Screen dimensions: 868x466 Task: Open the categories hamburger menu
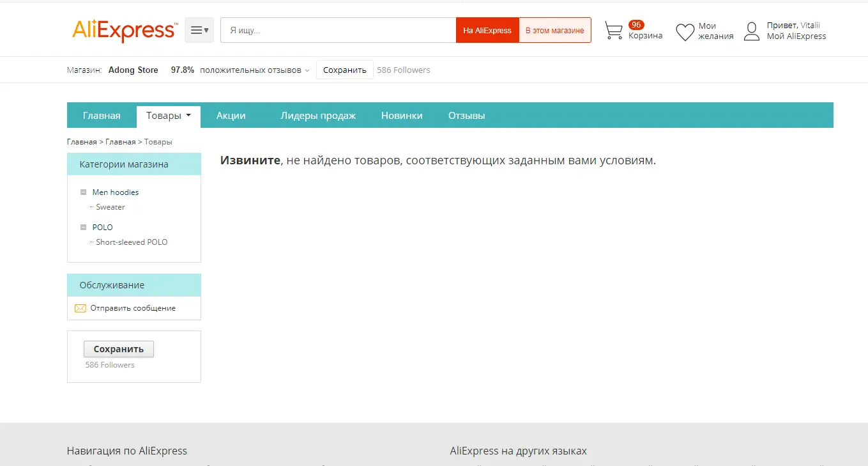tap(199, 30)
